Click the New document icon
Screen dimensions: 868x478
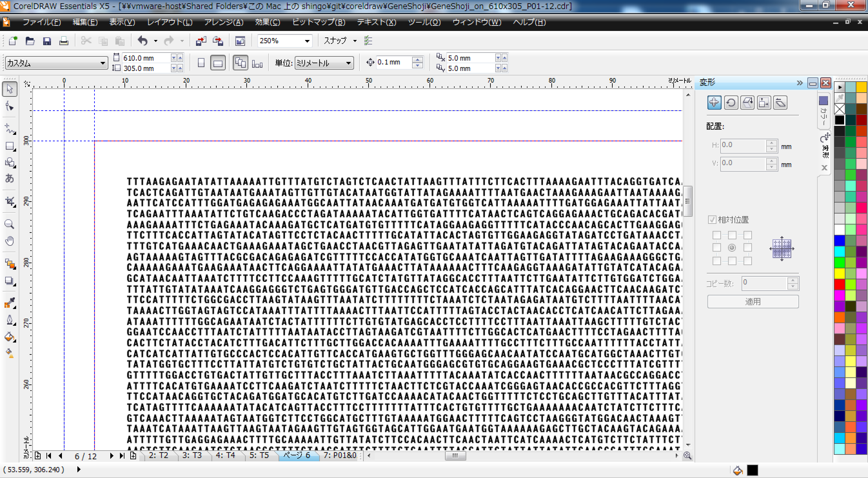(13, 41)
